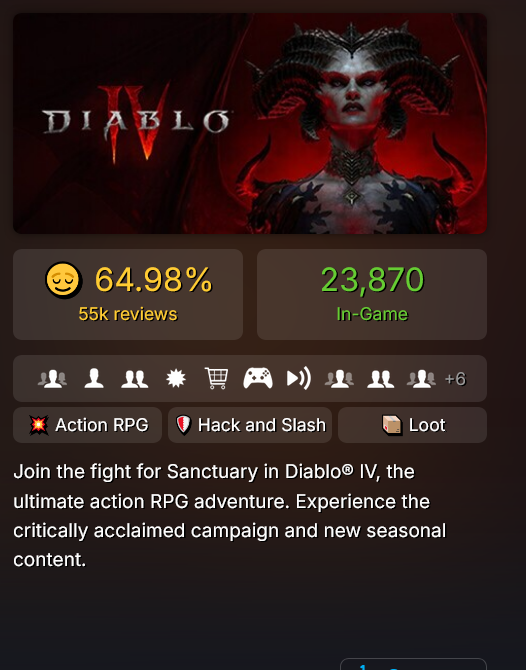
Task: Click the gamepad controller support icon
Action: pos(258,379)
